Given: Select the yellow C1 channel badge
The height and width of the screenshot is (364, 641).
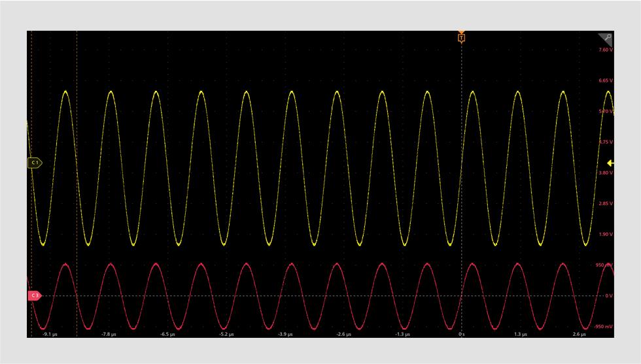Looking at the screenshot, I should pyautogui.click(x=35, y=163).
